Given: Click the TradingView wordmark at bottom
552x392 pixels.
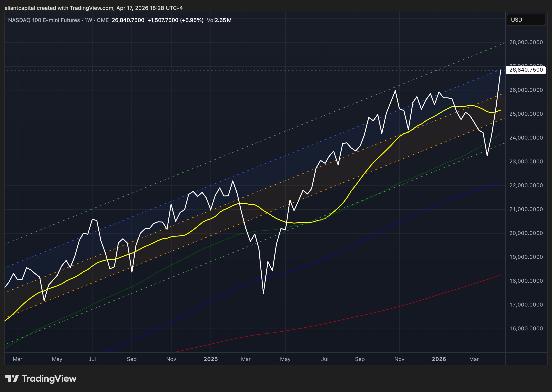Looking at the screenshot, I should pos(49,378).
